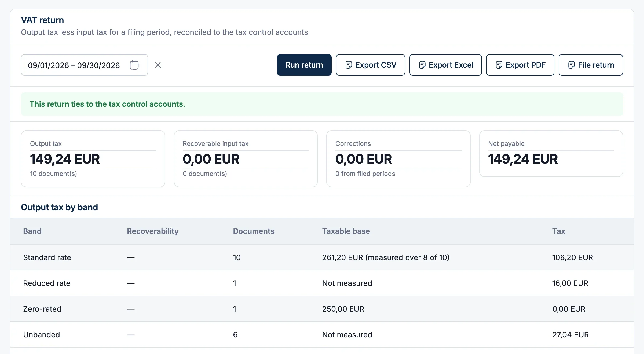The width and height of the screenshot is (644, 354).
Task: Select the Reduced rate row label
Action: (47, 283)
